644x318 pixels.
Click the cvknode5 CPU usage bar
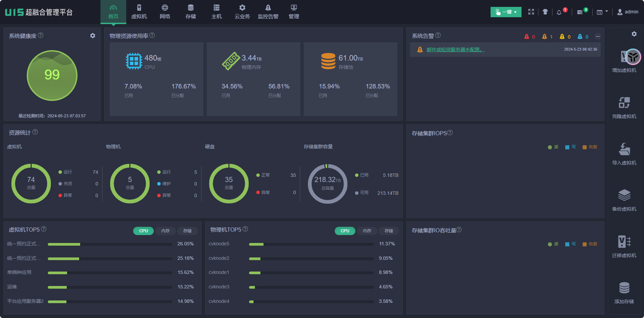tap(311, 244)
